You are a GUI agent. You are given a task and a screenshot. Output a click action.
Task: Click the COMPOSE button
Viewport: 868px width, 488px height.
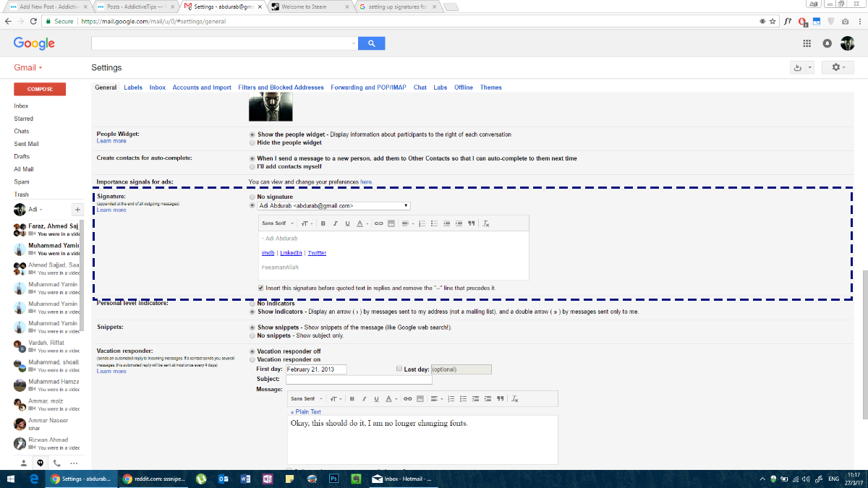[40, 89]
